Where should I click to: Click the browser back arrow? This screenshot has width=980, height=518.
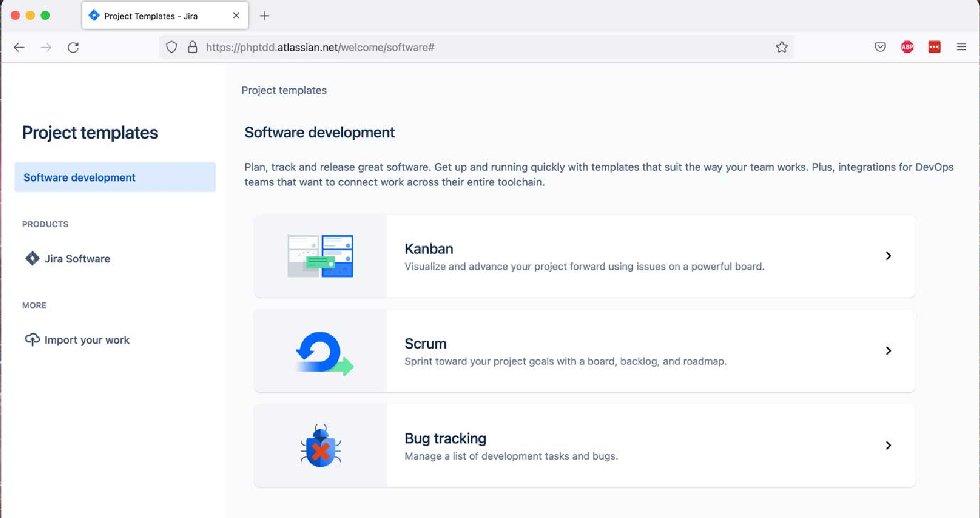(x=19, y=47)
